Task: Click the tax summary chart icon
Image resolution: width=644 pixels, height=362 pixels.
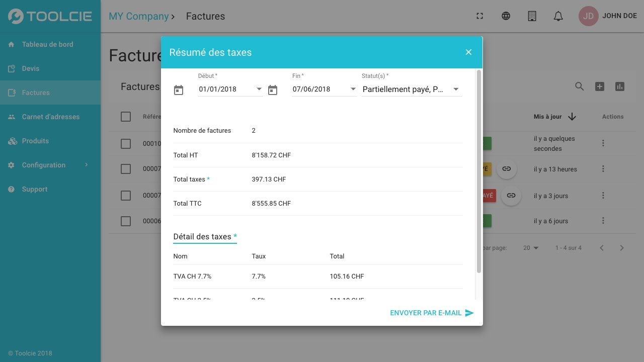Action: pos(620,86)
